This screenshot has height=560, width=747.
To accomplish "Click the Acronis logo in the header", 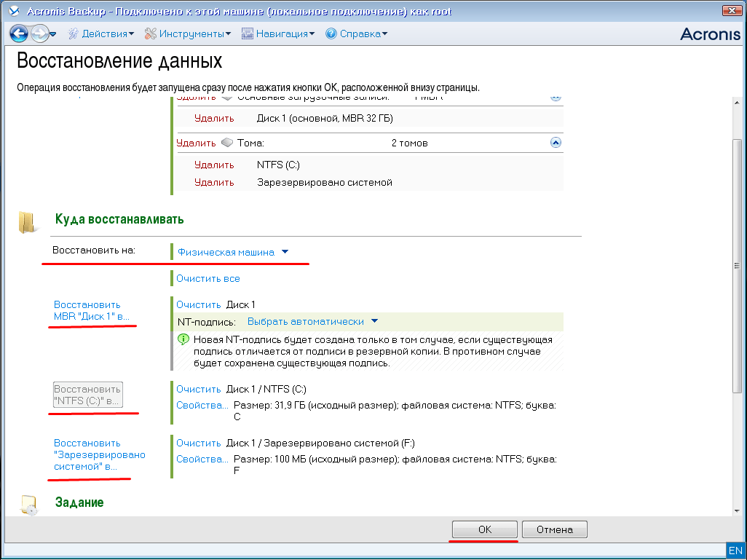I will coord(709,34).
